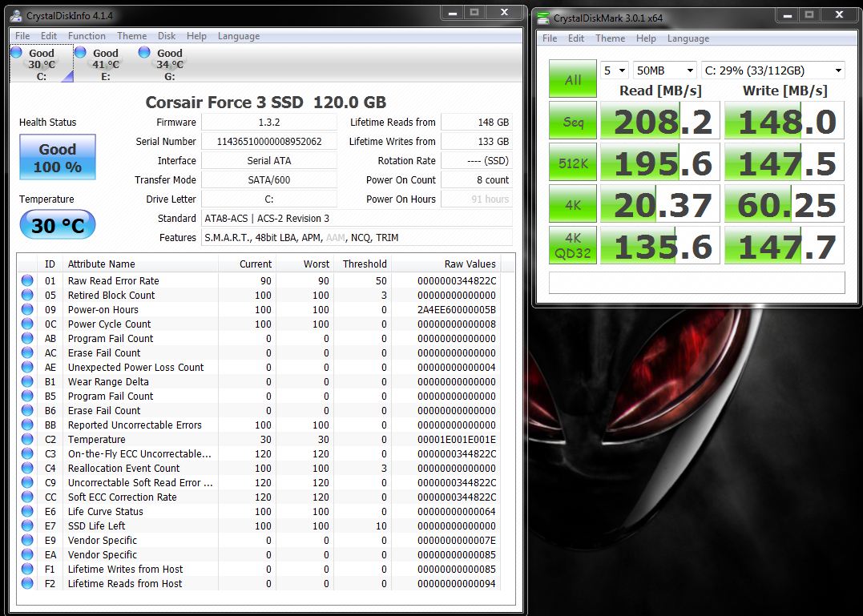Click the Transfer Mode field showing SATA/600
The height and width of the screenshot is (616, 863).
pos(269,180)
